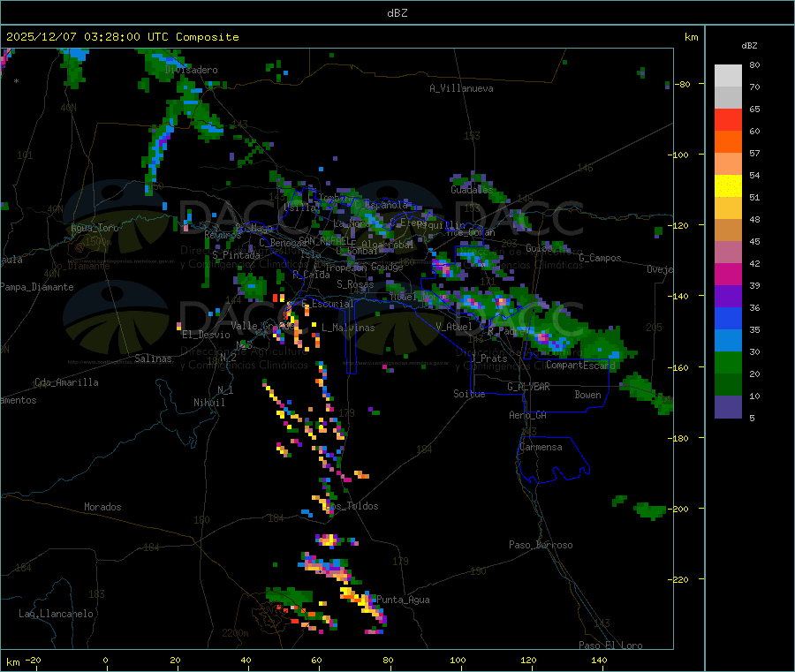Click the slate 5–10 dBZ legend swatch
This screenshot has width=795, height=672.
click(x=728, y=407)
